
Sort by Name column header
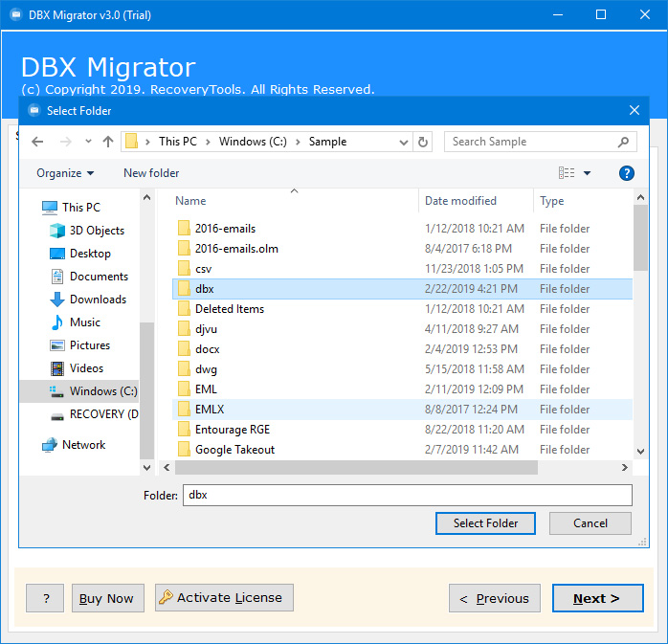(190, 201)
